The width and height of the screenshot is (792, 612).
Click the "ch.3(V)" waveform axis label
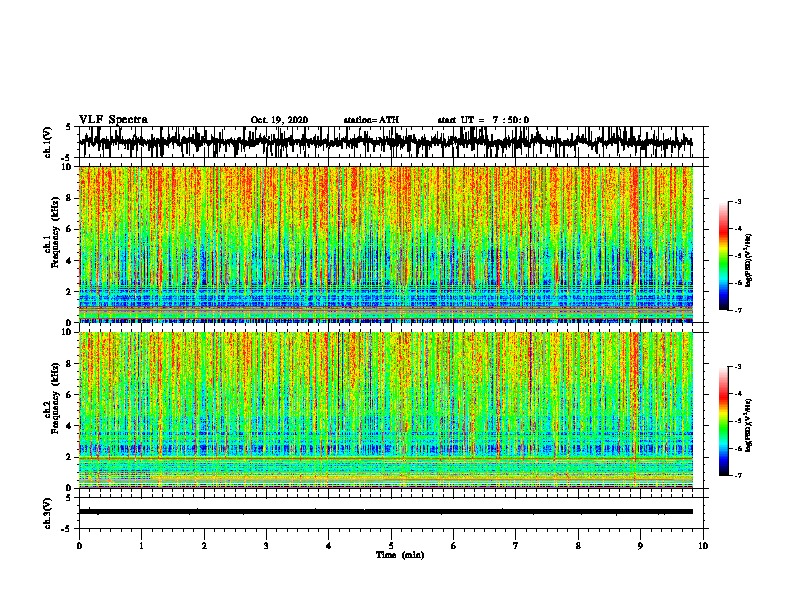click(48, 513)
